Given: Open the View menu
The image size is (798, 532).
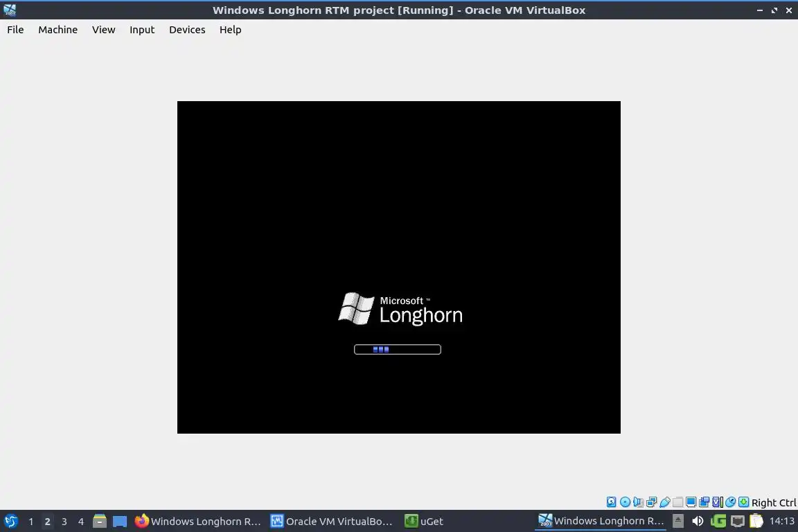Looking at the screenshot, I should coord(103,30).
